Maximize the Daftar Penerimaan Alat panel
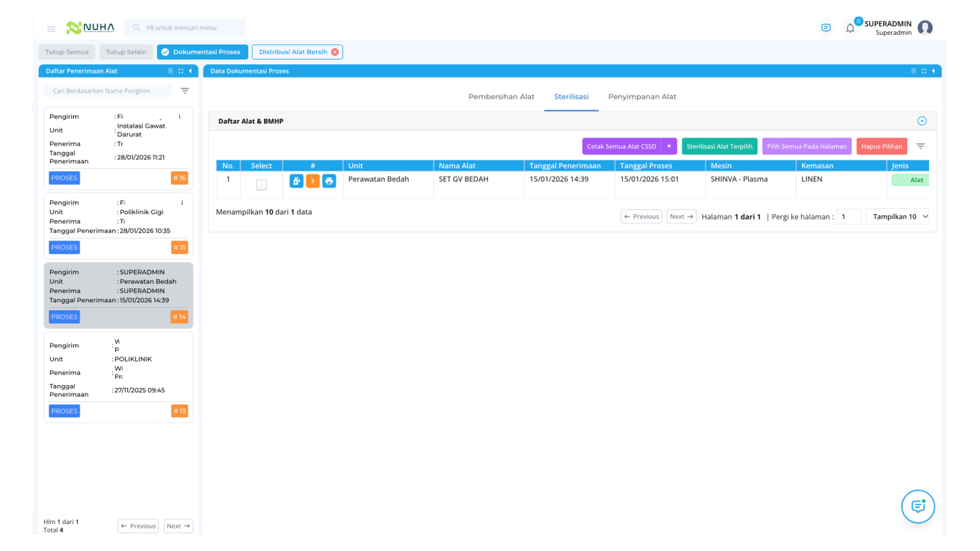The height and width of the screenshot is (551, 980). click(181, 71)
